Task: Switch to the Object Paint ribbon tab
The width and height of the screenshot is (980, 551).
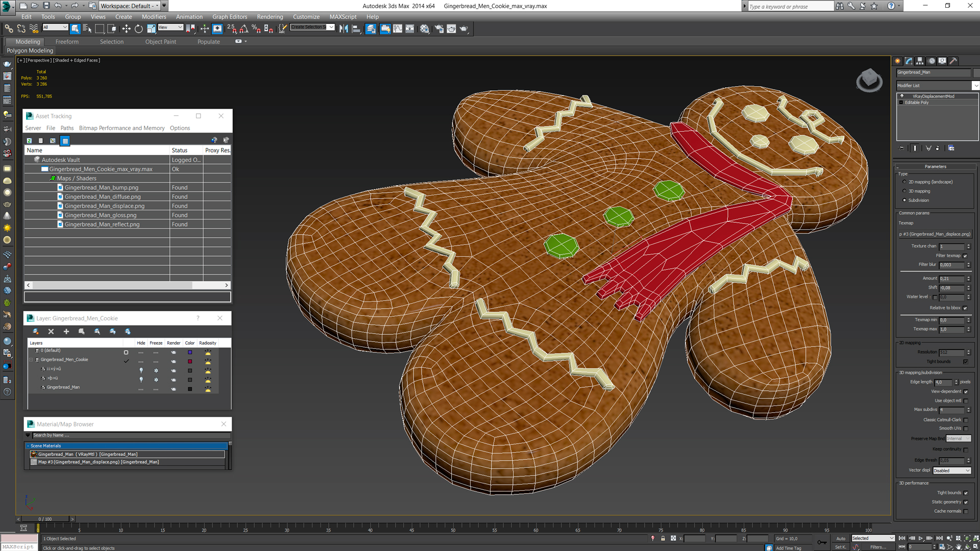Action: pos(160,42)
